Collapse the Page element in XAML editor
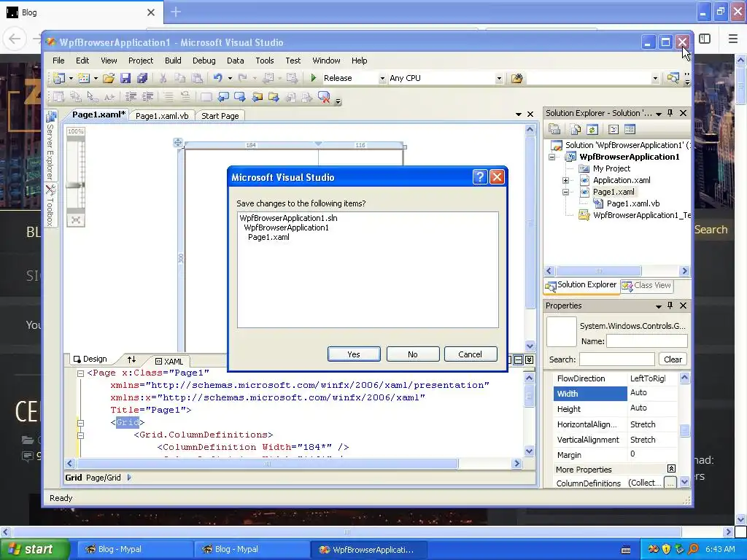The image size is (747, 560). [80, 373]
